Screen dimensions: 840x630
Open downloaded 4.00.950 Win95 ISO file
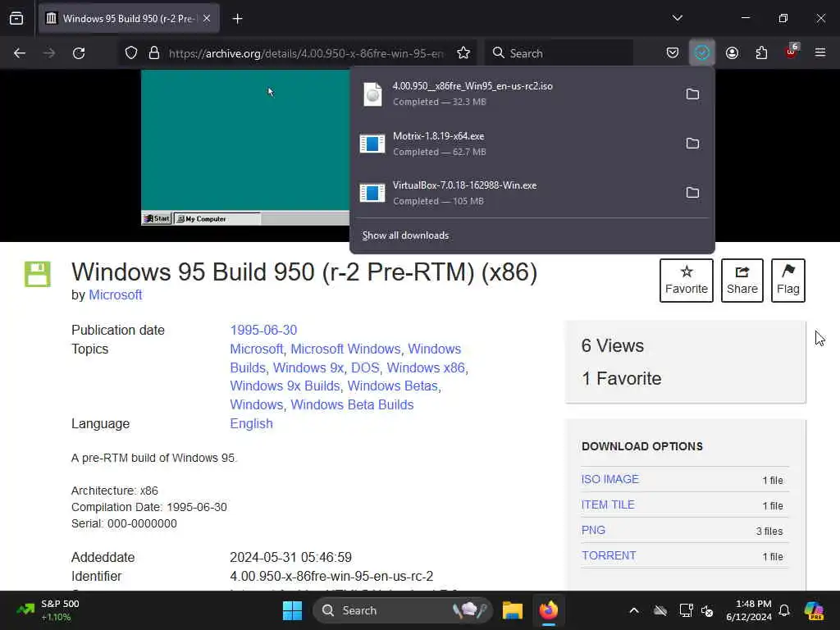514,94
